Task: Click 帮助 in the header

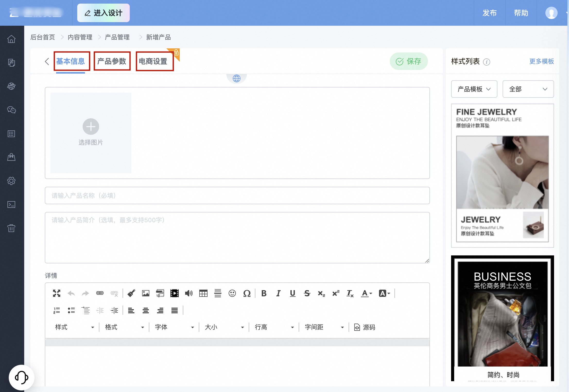Action: [521, 13]
